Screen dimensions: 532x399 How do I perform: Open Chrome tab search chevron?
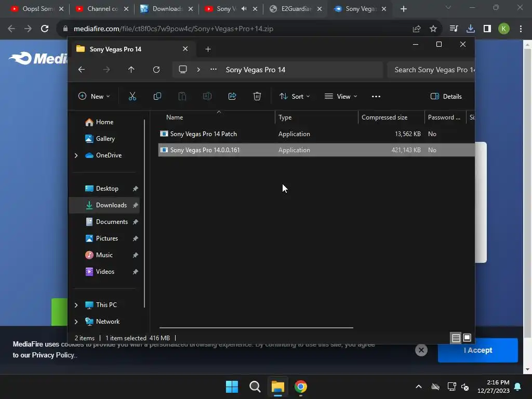[448, 7]
